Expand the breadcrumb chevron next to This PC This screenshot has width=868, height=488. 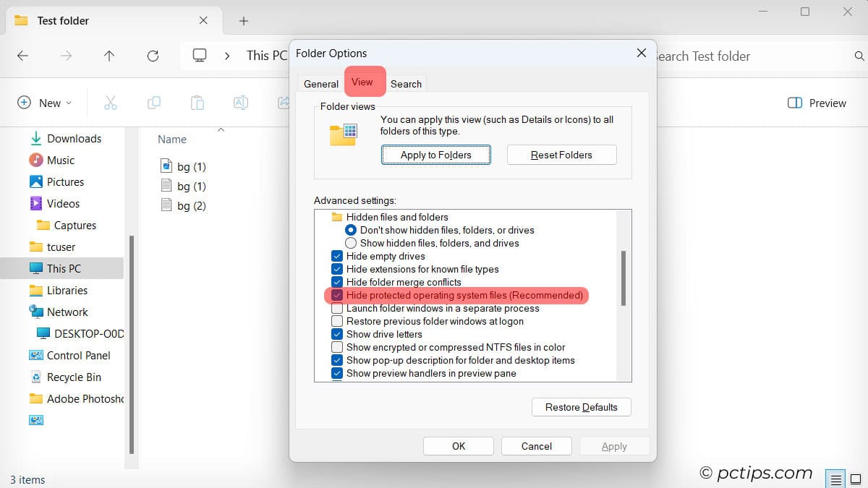(228, 56)
